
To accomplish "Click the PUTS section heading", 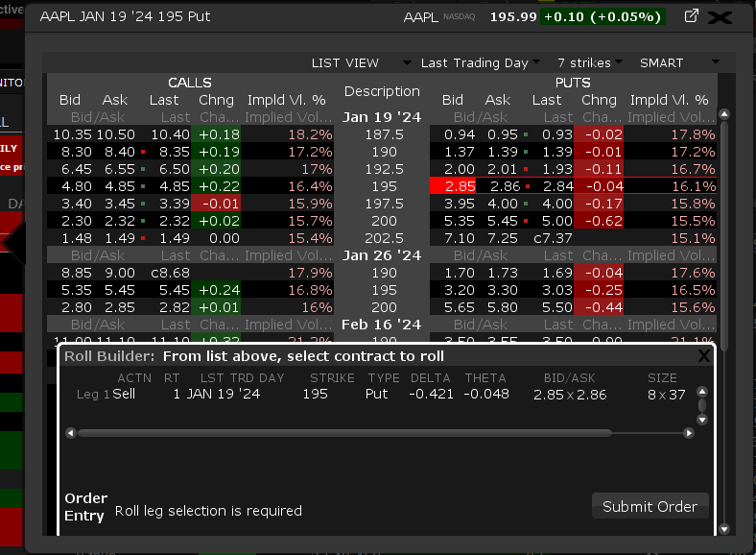I will [x=573, y=83].
